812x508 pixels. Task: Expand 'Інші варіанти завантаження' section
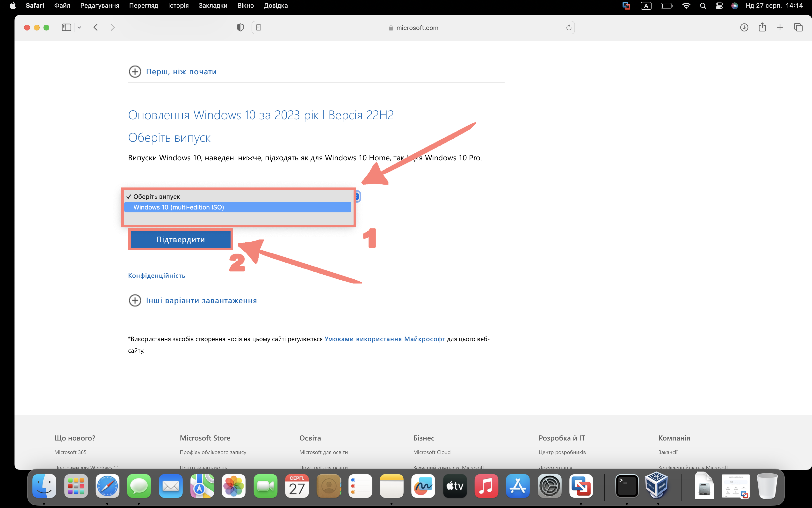193,300
